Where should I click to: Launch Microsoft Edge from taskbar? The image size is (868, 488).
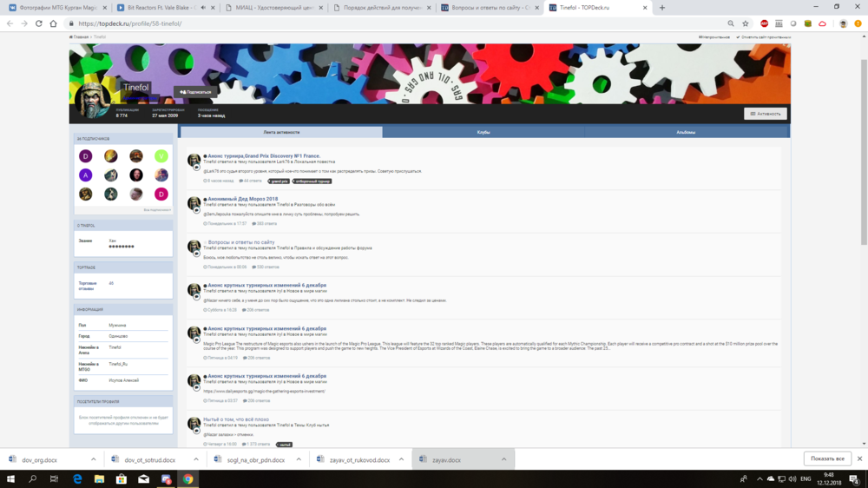coord(77,479)
